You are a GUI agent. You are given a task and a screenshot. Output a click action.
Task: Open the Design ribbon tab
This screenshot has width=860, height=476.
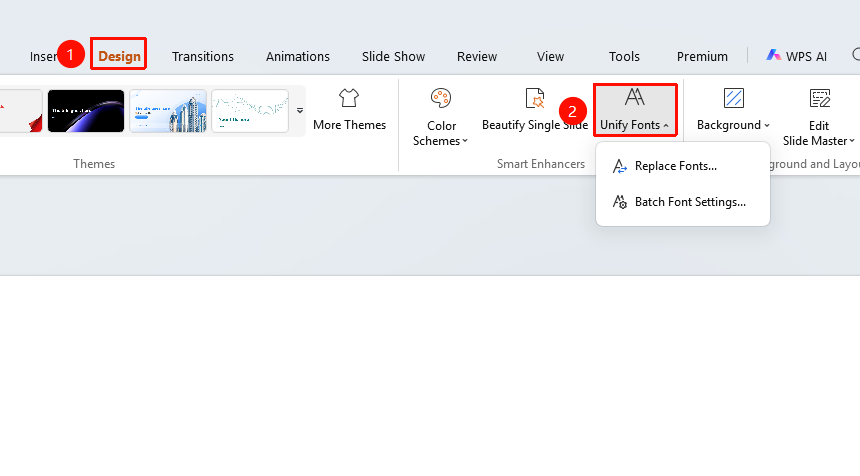click(119, 56)
